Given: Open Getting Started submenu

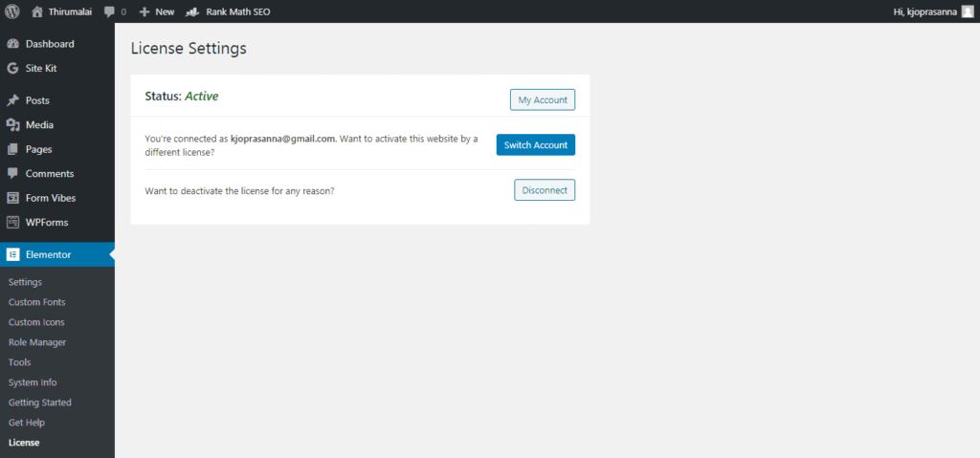Looking at the screenshot, I should click(40, 403).
